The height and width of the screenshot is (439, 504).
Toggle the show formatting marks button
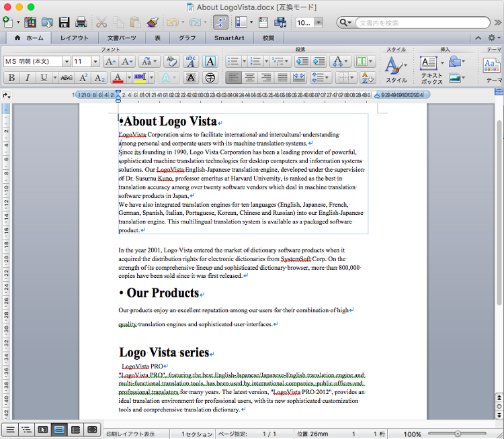[x=220, y=22]
